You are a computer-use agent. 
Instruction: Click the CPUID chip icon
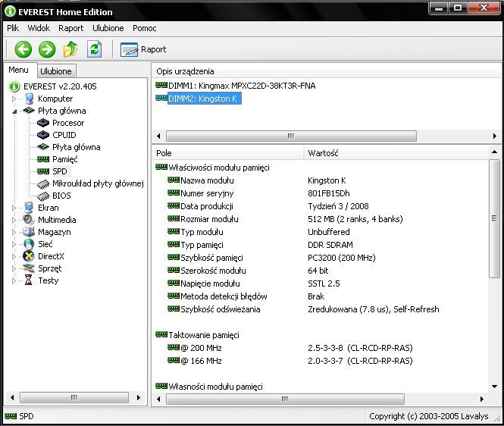(43, 135)
